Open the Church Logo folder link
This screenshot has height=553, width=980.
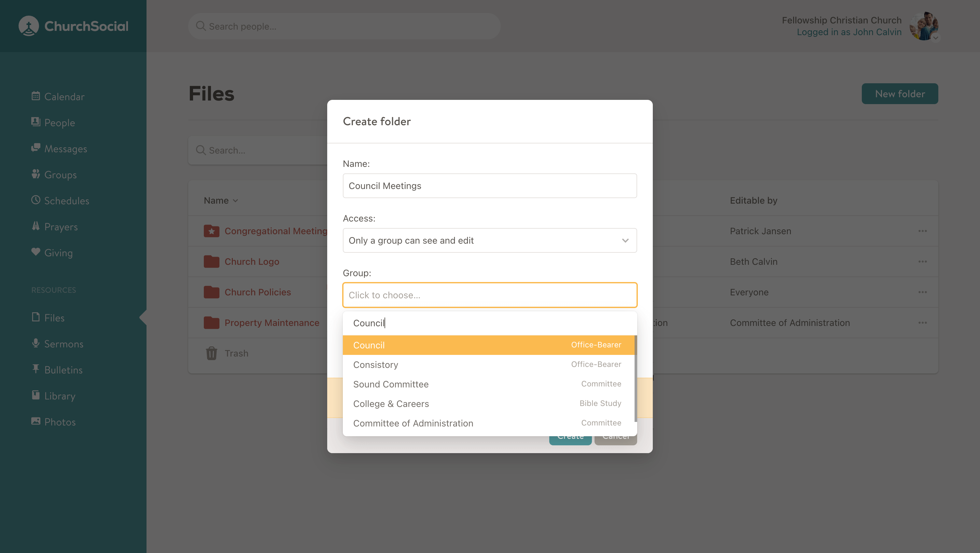point(252,262)
